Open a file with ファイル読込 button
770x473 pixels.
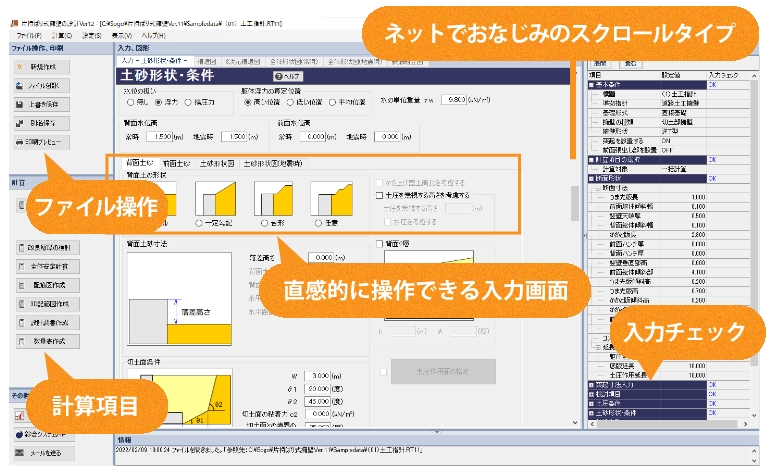point(38,86)
